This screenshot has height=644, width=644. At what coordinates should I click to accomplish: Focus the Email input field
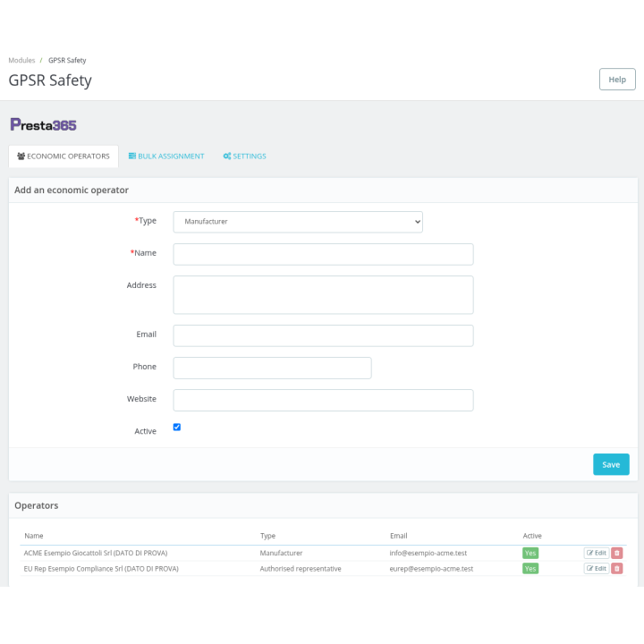pos(323,335)
